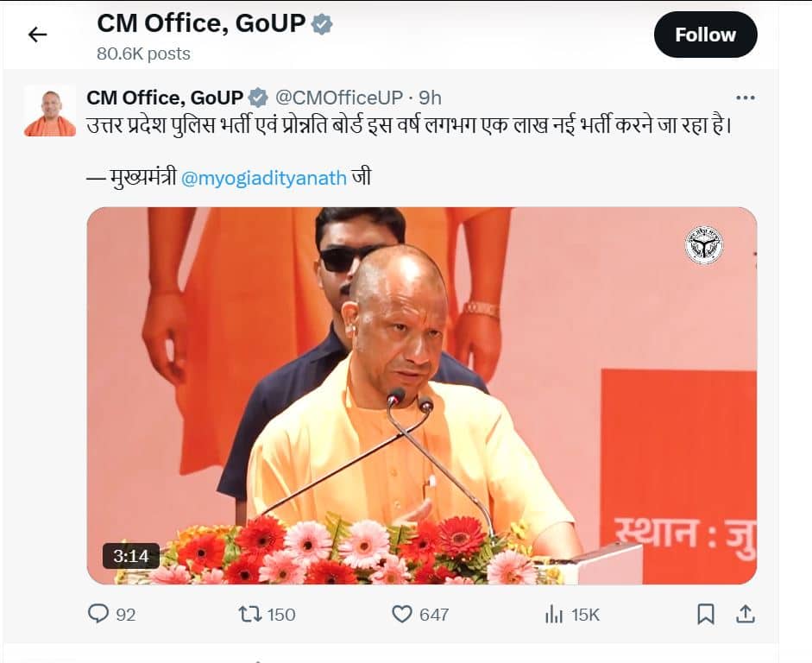Viewport: 812px width, 663px height.
Task: Play the video thumbnail of the speech
Action: tap(422, 395)
